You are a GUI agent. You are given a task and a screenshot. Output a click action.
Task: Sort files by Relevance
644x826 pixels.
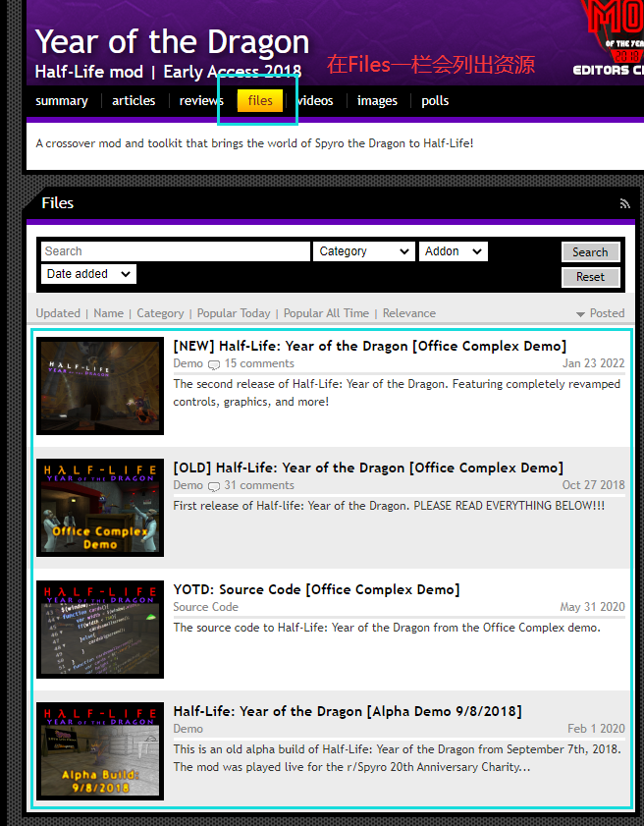[x=409, y=313]
